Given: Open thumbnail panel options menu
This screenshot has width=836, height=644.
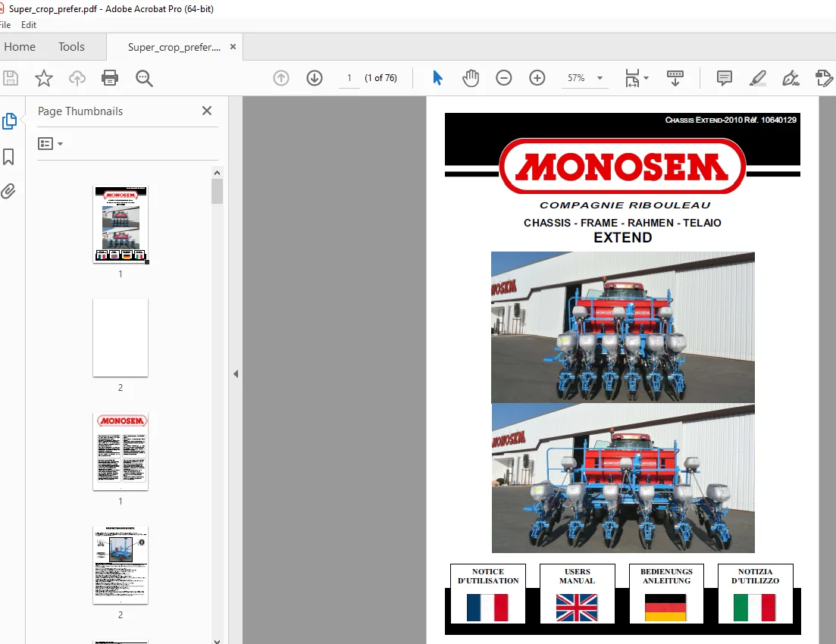Looking at the screenshot, I should tap(50, 143).
